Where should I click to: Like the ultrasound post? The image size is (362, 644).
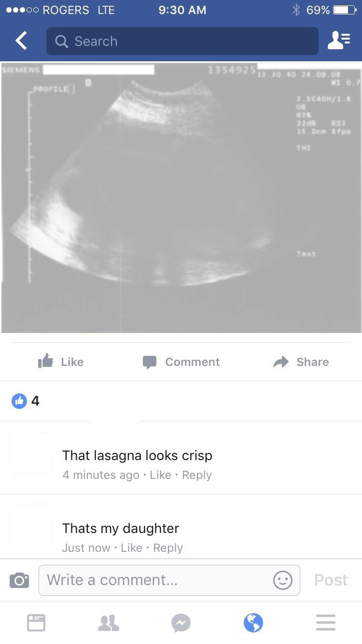(x=61, y=362)
